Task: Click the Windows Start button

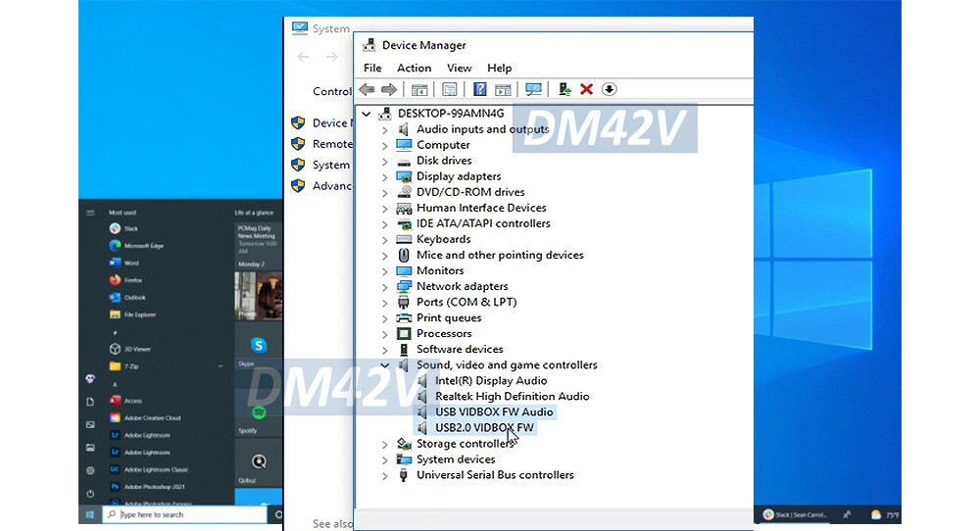Action: pos(90,514)
